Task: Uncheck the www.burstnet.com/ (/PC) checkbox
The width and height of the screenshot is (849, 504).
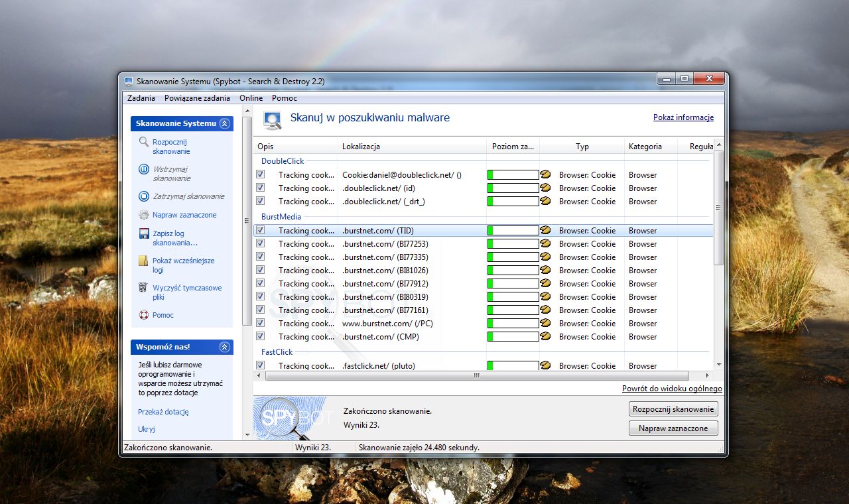Action: click(261, 323)
